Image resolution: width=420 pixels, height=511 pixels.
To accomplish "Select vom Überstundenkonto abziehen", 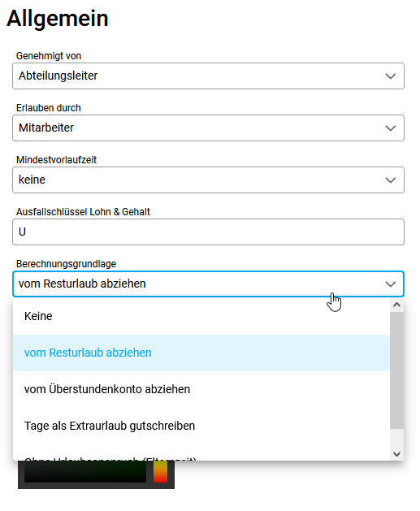I will pyautogui.click(x=201, y=389).
